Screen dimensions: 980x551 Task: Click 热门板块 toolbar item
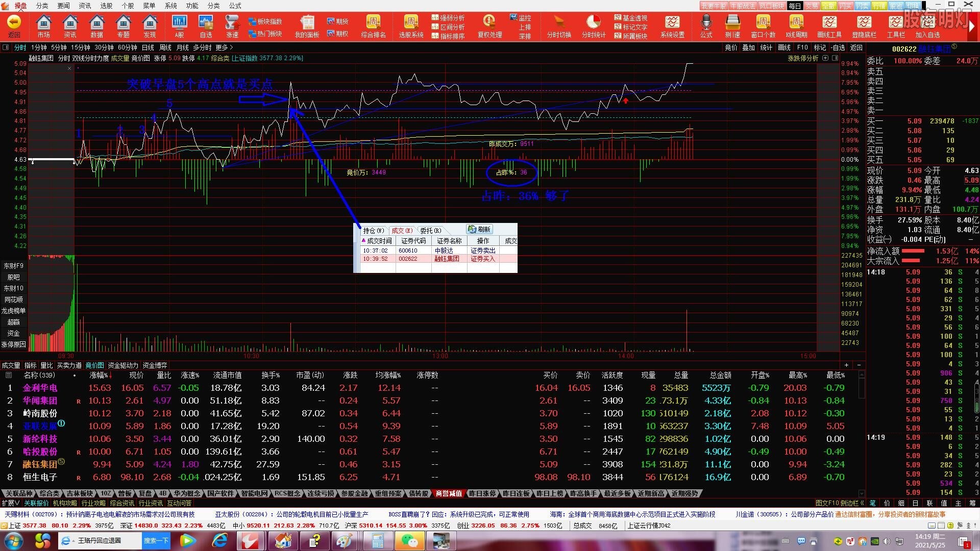click(265, 34)
